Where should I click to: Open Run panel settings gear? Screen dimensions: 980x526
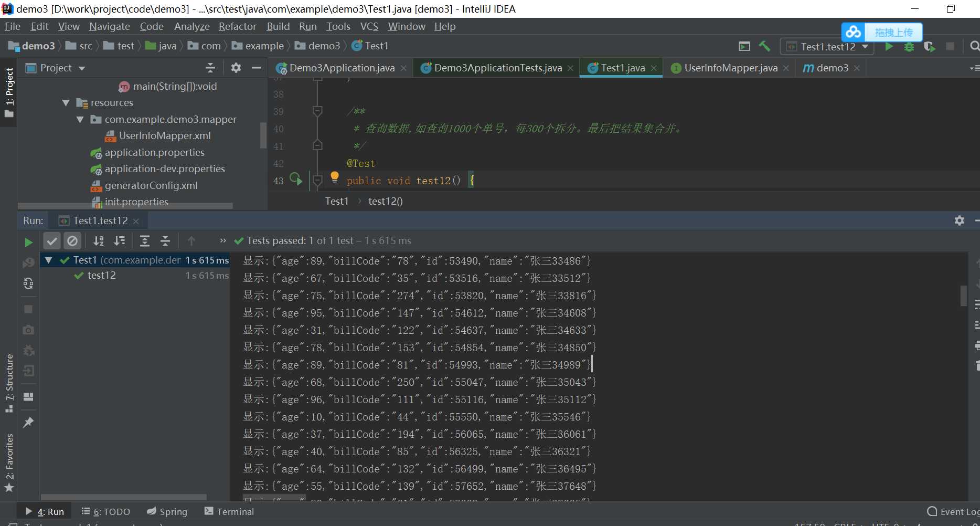(x=960, y=220)
